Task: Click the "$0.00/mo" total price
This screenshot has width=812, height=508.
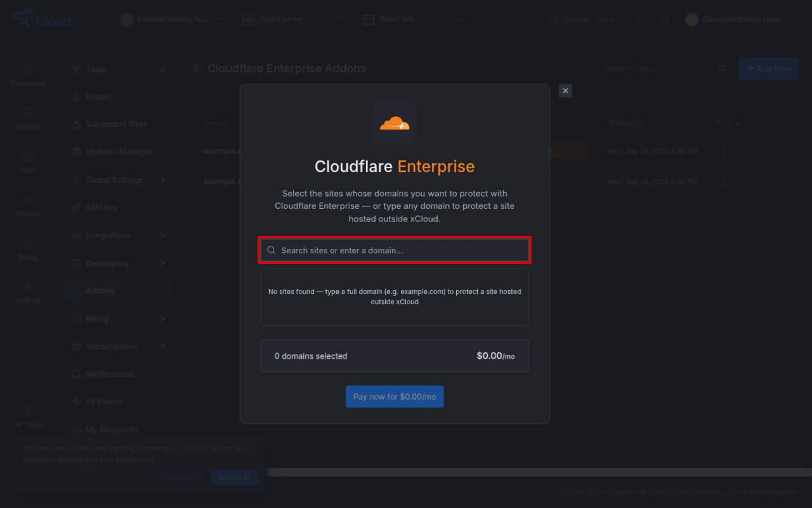Action: tap(495, 356)
